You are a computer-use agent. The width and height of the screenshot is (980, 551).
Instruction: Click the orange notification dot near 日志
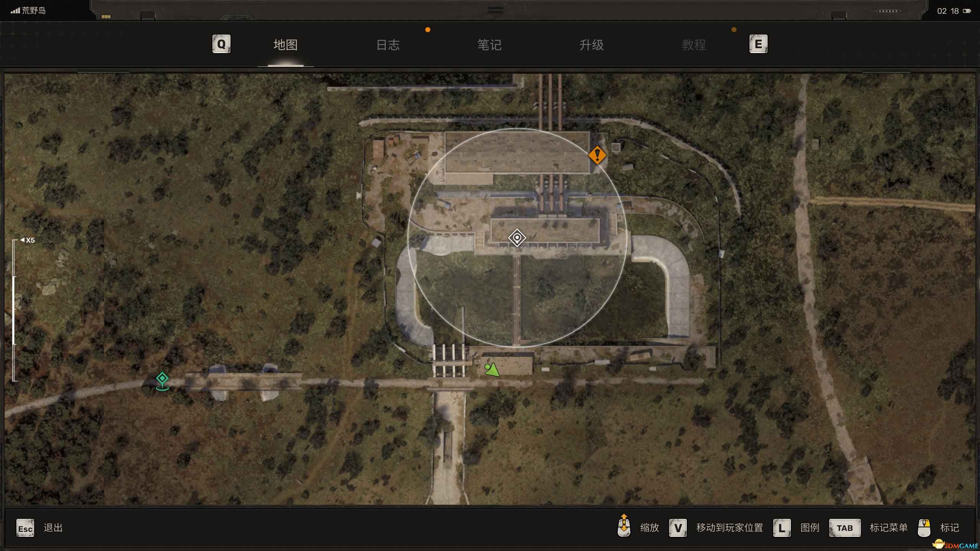428,30
